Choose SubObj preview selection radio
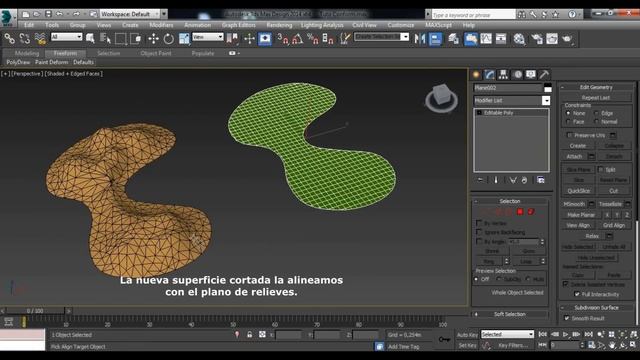 [499, 279]
